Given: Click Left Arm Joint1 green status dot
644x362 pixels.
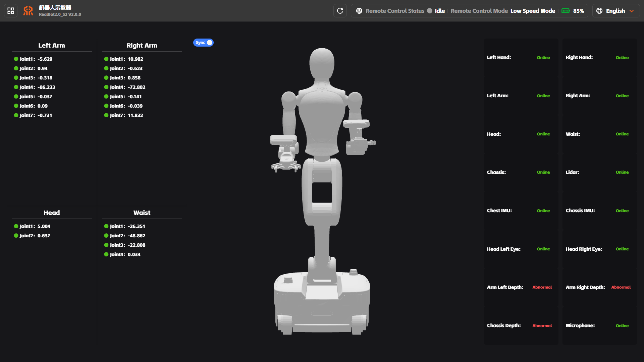Looking at the screenshot, I should click(16, 59).
